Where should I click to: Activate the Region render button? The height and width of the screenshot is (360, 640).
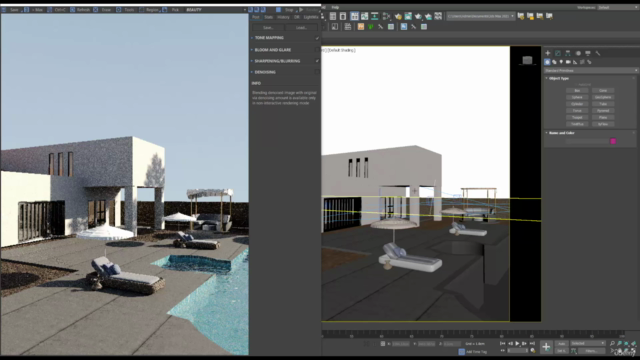click(x=149, y=9)
